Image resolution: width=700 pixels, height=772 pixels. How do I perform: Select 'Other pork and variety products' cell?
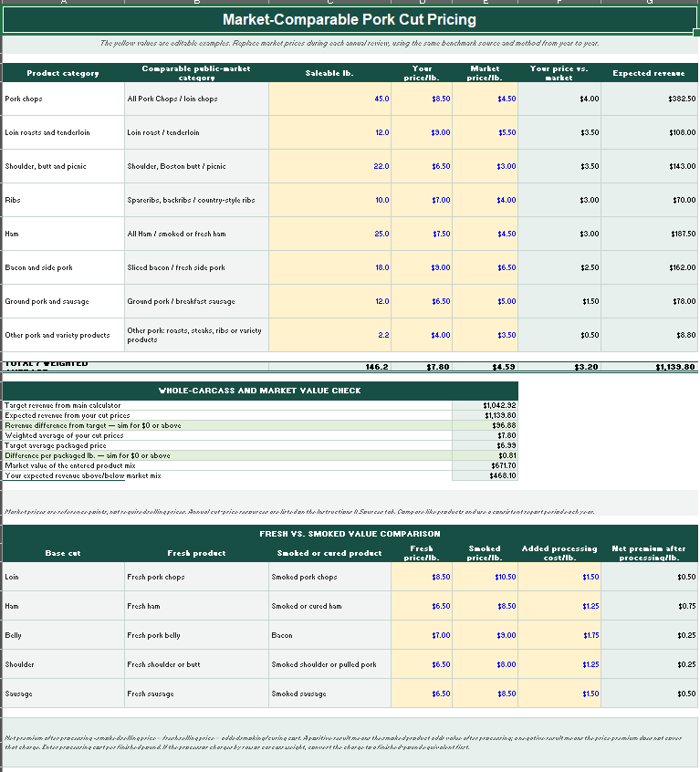(64, 335)
